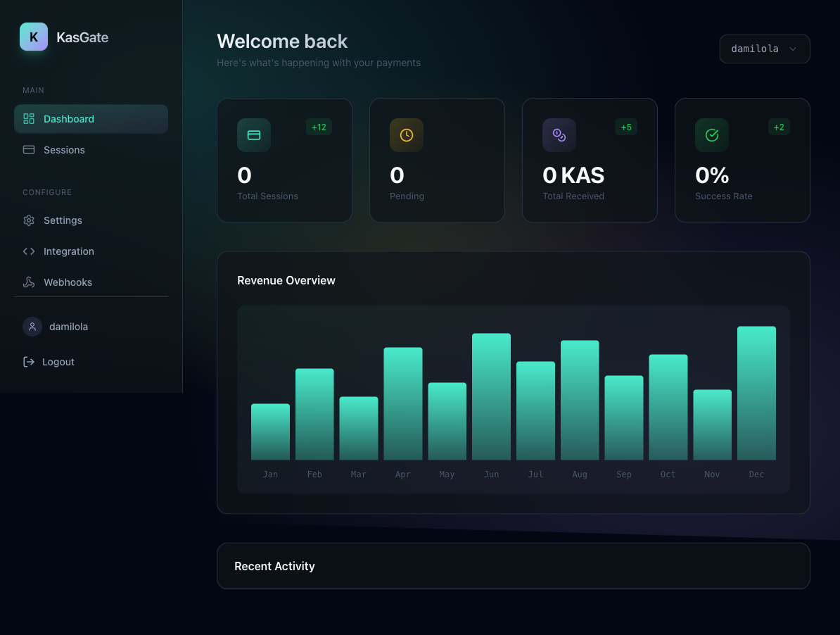The height and width of the screenshot is (635, 840).
Task: Click the +2 badge on Success Rate
Action: [779, 127]
